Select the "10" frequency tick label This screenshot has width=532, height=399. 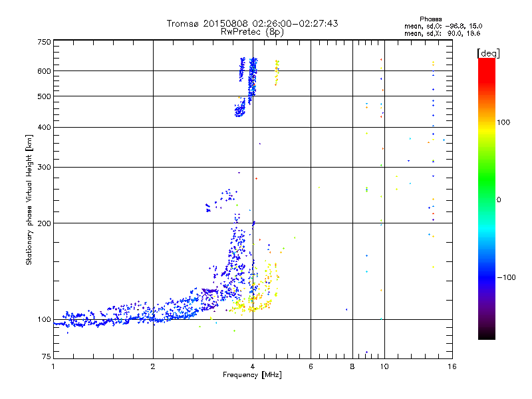tap(384, 366)
